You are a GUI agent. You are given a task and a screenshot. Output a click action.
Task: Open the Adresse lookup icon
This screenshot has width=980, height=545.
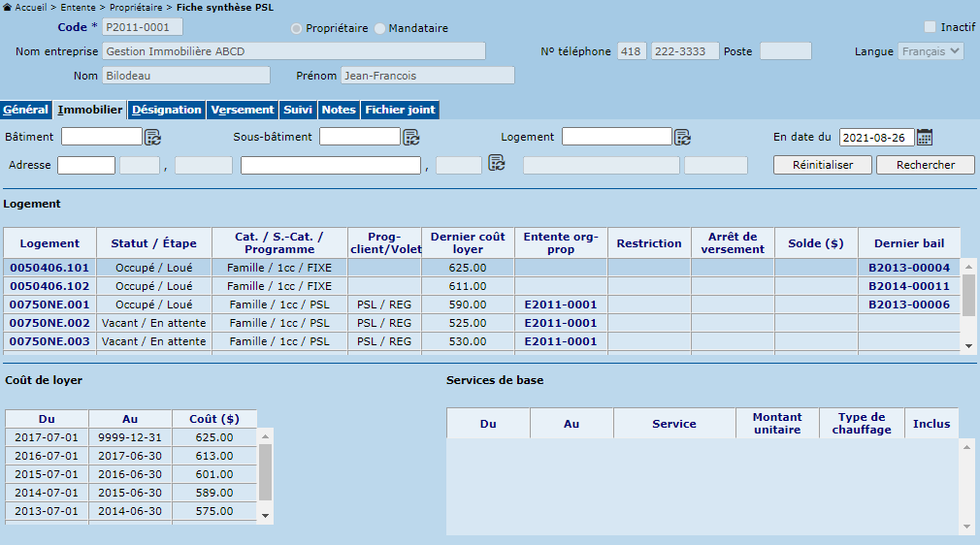point(497,162)
